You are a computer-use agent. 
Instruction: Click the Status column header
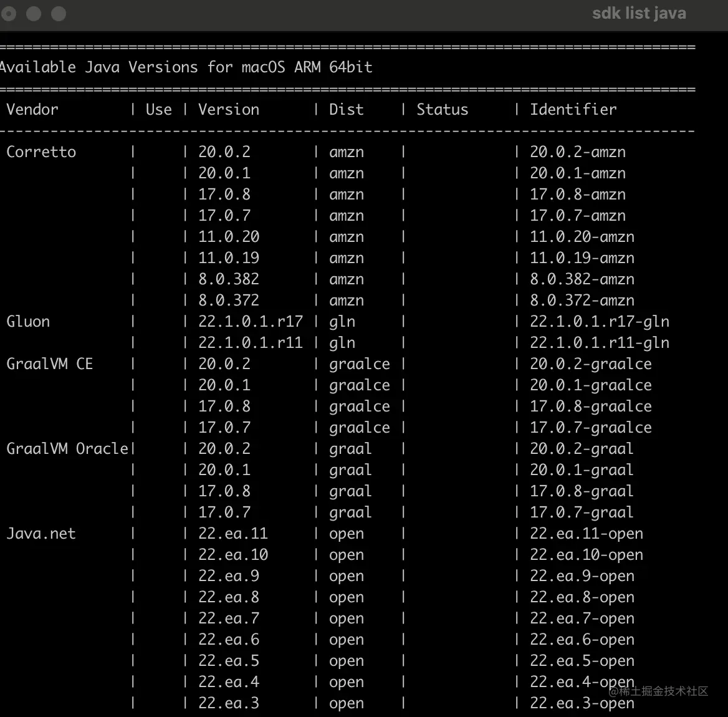[x=443, y=110]
